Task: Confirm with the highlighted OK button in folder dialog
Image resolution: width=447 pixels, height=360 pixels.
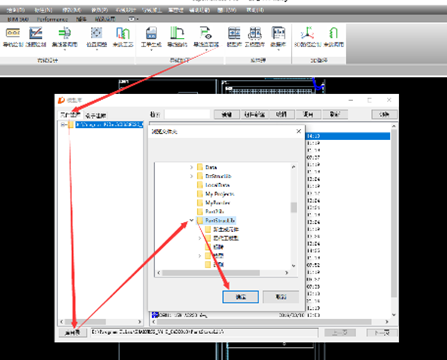Action: 240,297
